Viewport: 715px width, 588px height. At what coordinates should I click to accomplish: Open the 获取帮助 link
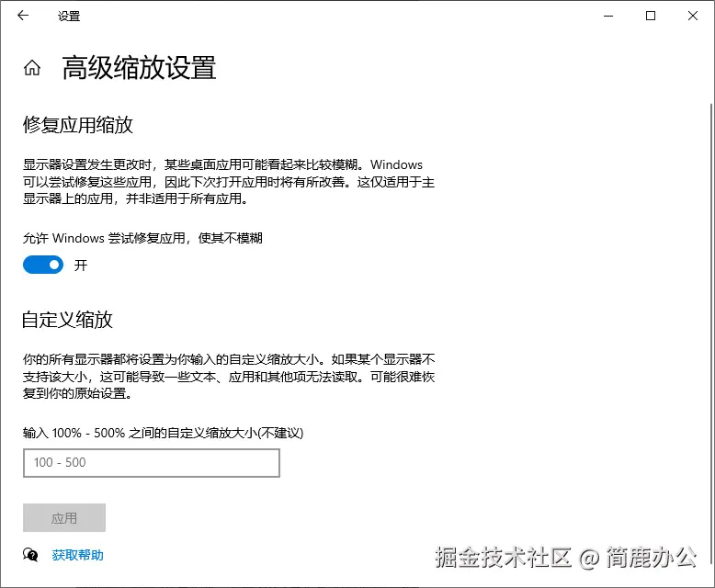77,555
